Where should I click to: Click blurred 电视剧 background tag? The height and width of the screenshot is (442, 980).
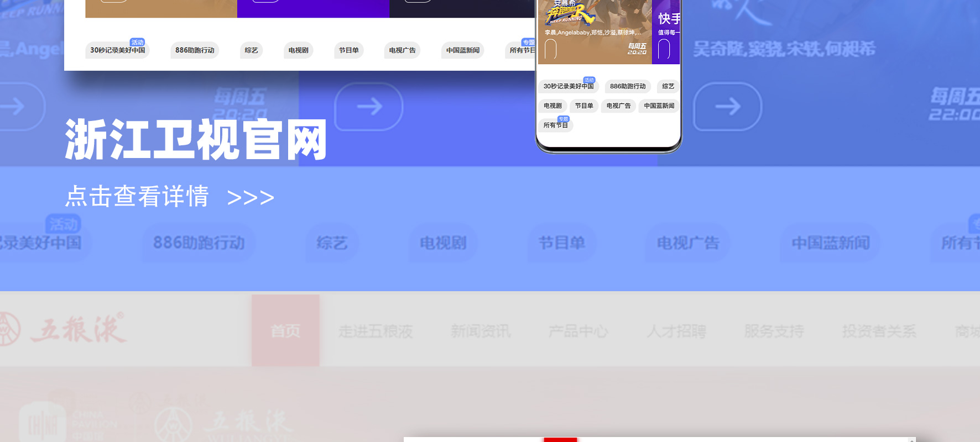point(443,243)
